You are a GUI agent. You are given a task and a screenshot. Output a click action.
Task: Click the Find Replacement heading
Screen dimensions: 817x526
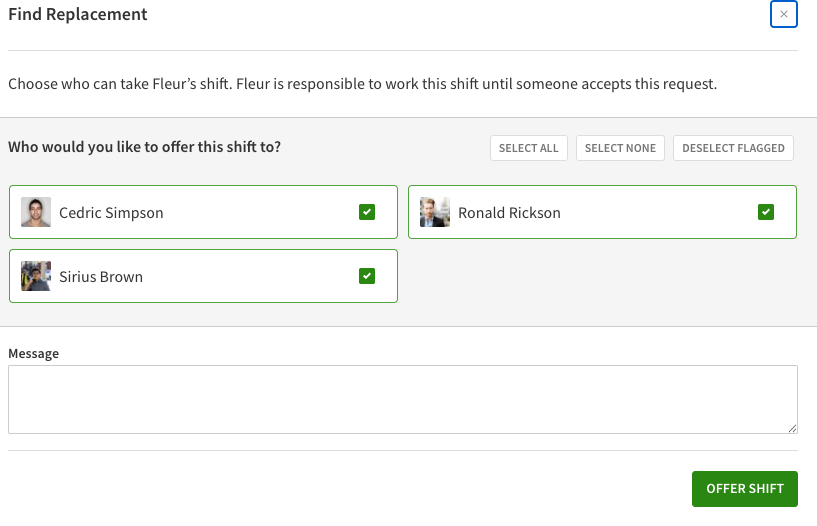[78, 15]
